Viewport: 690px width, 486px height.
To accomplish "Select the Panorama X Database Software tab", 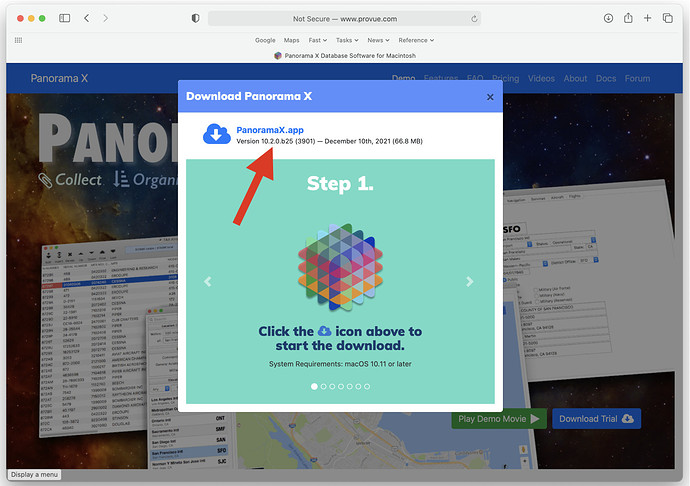I will [x=345, y=55].
